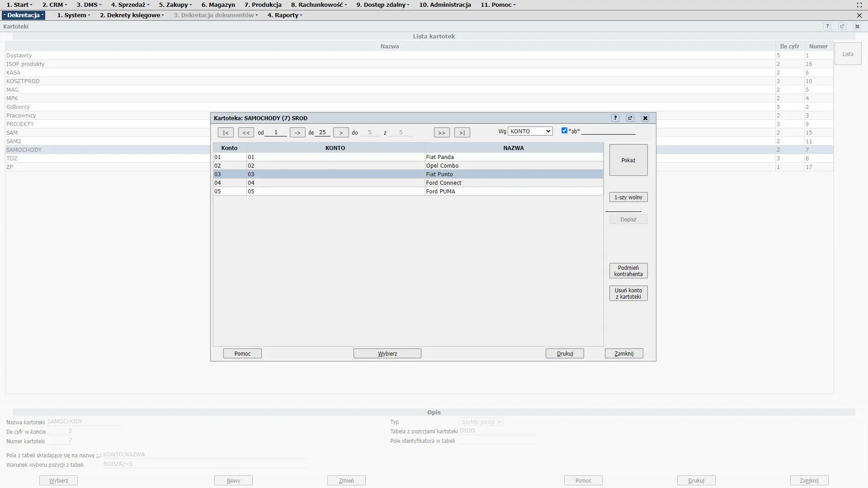Click the fullscreen icon at top-right corner

(x=859, y=5)
